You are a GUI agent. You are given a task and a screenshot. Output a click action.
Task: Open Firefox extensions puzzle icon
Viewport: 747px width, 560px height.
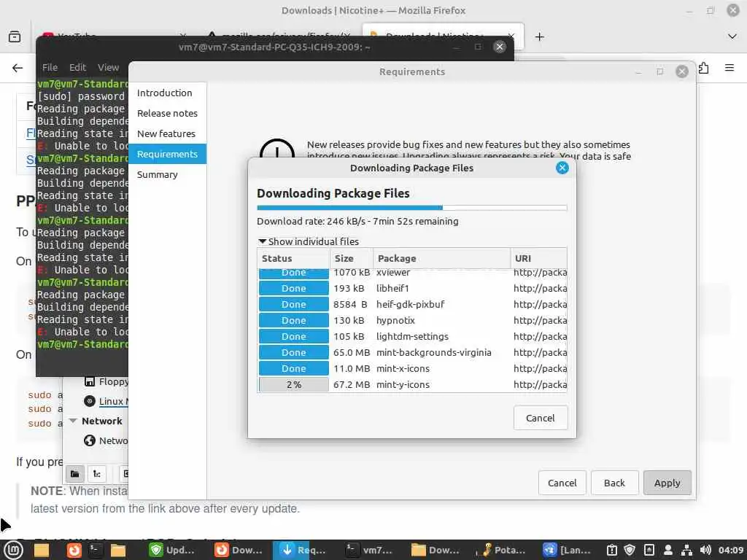pyautogui.click(x=704, y=68)
